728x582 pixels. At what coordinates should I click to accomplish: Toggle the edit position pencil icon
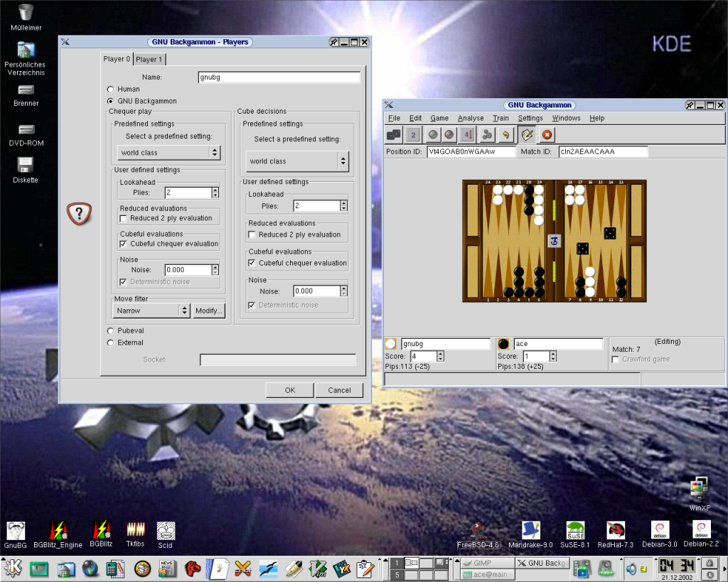pyautogui.click(x=527, y=134)
